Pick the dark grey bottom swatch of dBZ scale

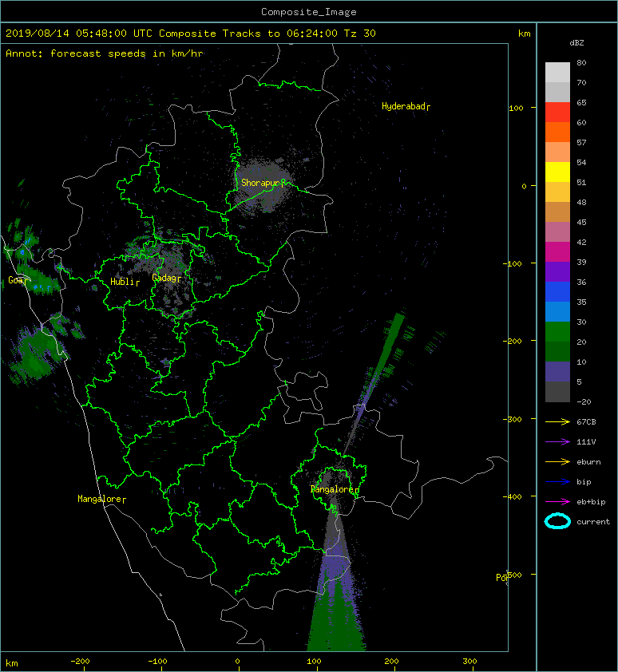(x=557, y=391)
